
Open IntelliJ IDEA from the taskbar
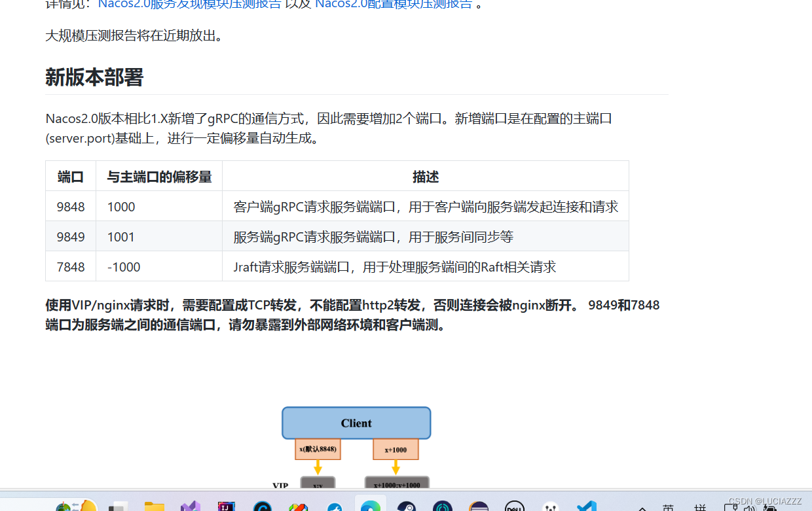point(226,506)
